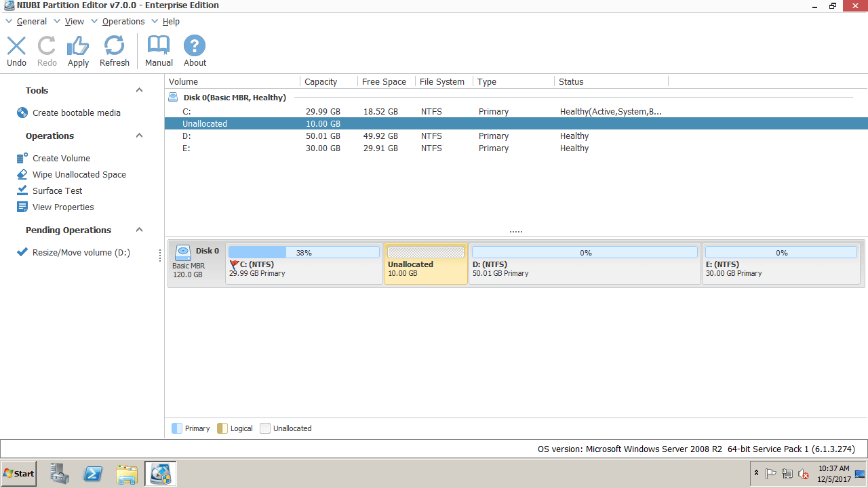Click the muted volume tray icon
The width and height of the screenshot is (868, 488).
(x=804, y=474)
